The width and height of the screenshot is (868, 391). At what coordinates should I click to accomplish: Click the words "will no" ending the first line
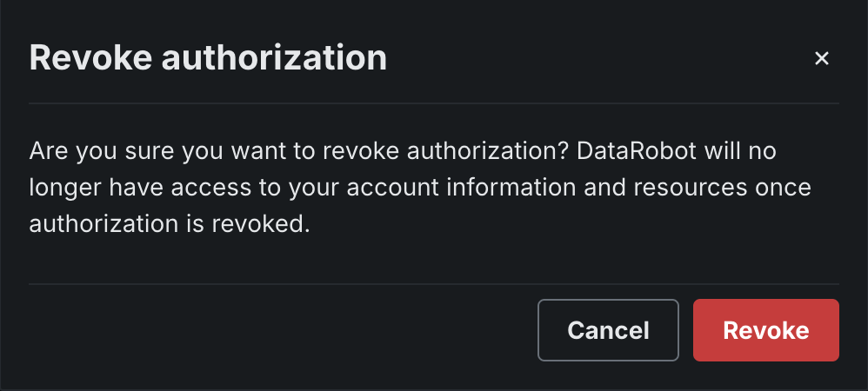pos(744,151)
